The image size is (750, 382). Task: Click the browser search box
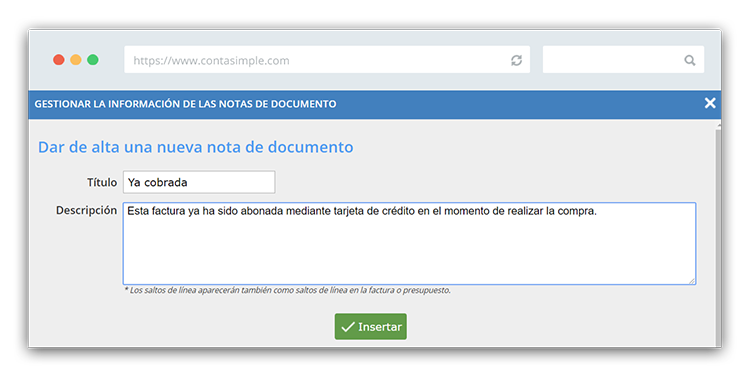(x=623, y=60)
